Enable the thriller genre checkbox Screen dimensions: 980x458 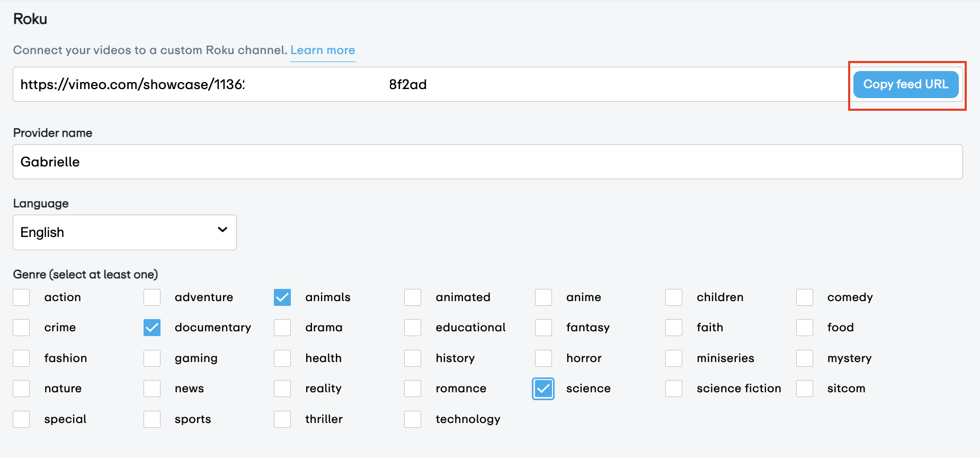pyautogui.click(x=282, y=419)
